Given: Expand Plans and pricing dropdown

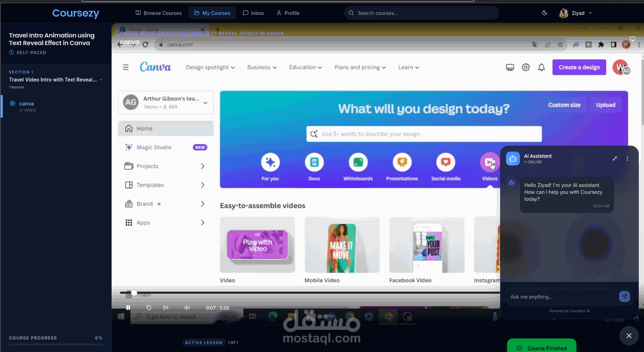Looking at the screenshot, I should [x=360, y=67].
